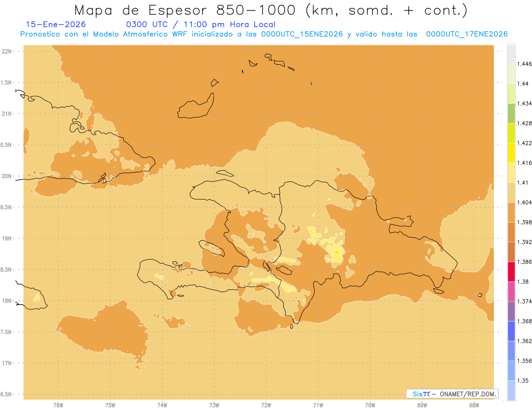
Task: Click the '17N' latitude label
Action: click(x=8, y=363)
